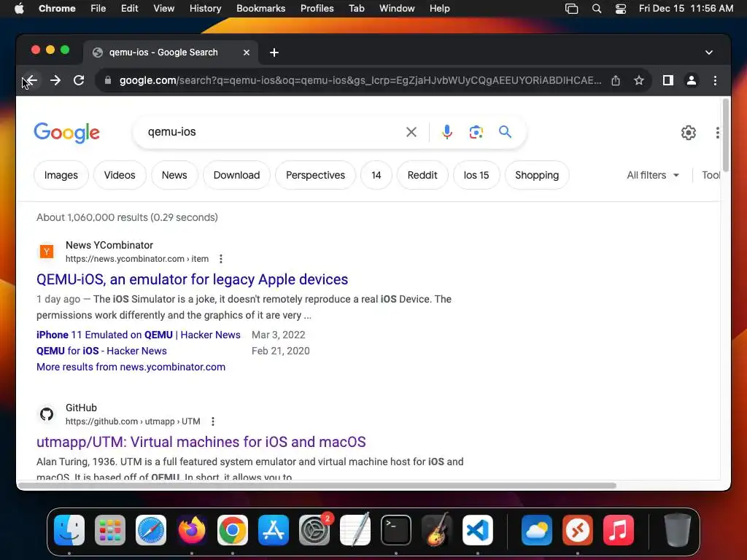Open QEMU for iOS - Hacker News link

[x=101, y=351]
